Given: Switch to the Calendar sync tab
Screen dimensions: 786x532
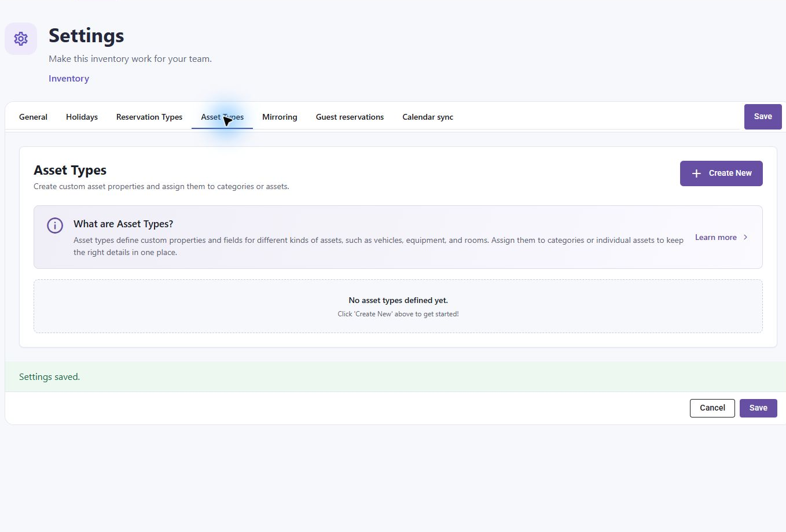Looking at the screenshot, I should [428, 117].
